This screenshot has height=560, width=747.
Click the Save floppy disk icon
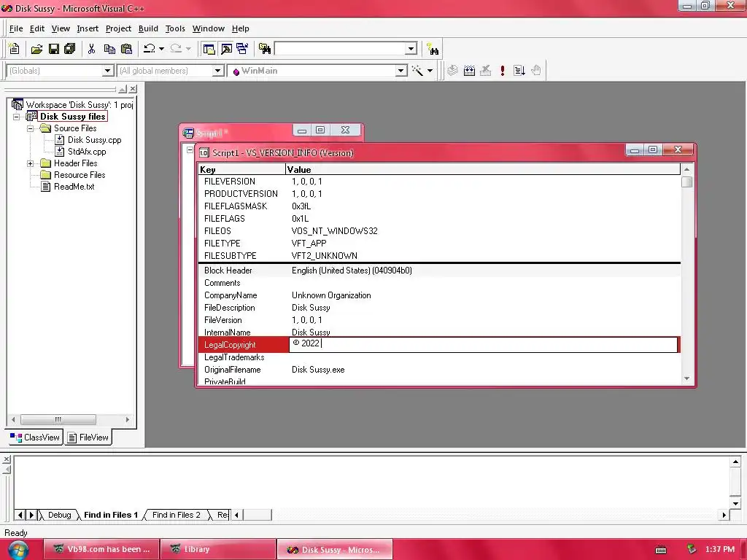(54, 49)
